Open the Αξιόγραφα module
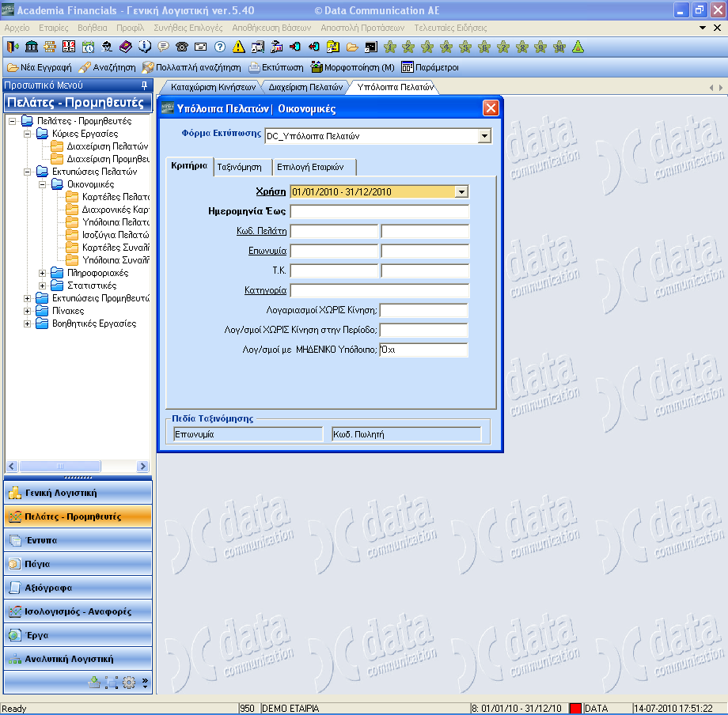The image size is (728, 715). pyautogui.click(x=78, y=588)
